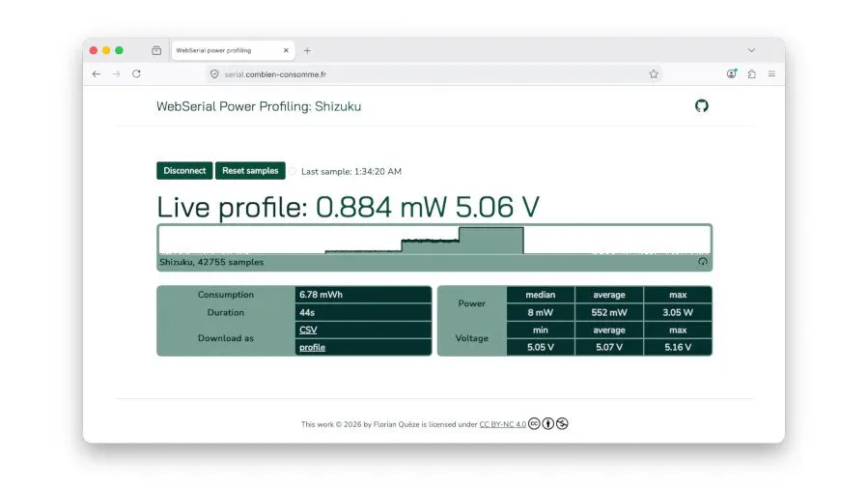
Task: Close the WebSerial power profiling tab
Action: point(286,50)
